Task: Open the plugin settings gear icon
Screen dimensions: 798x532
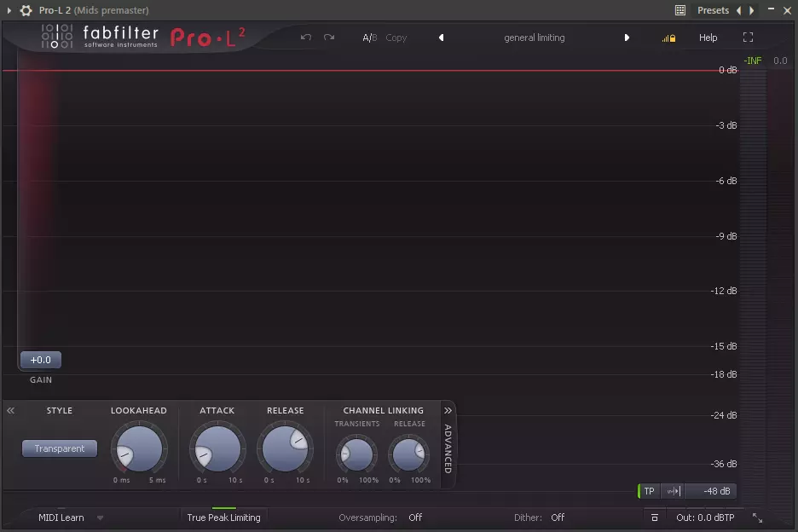Action: pos(26,10)
